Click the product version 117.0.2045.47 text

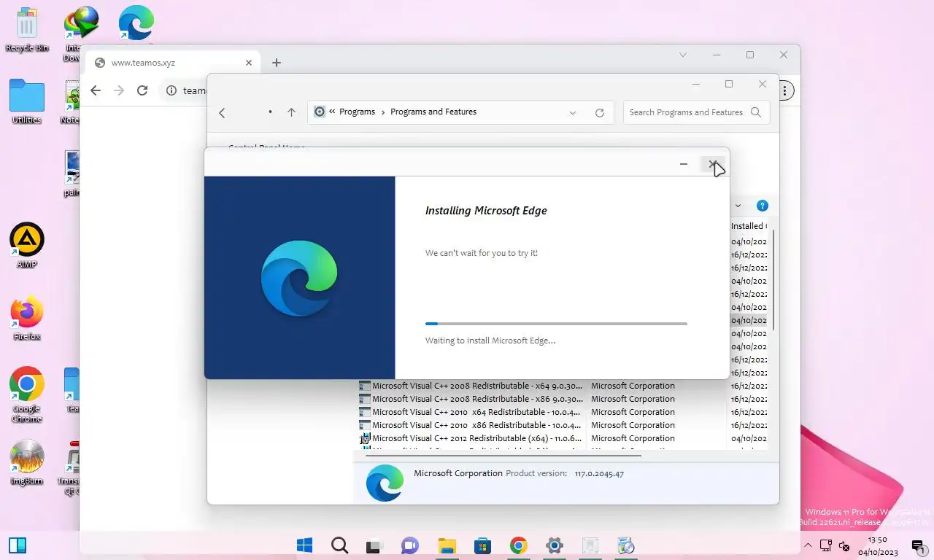599,474
